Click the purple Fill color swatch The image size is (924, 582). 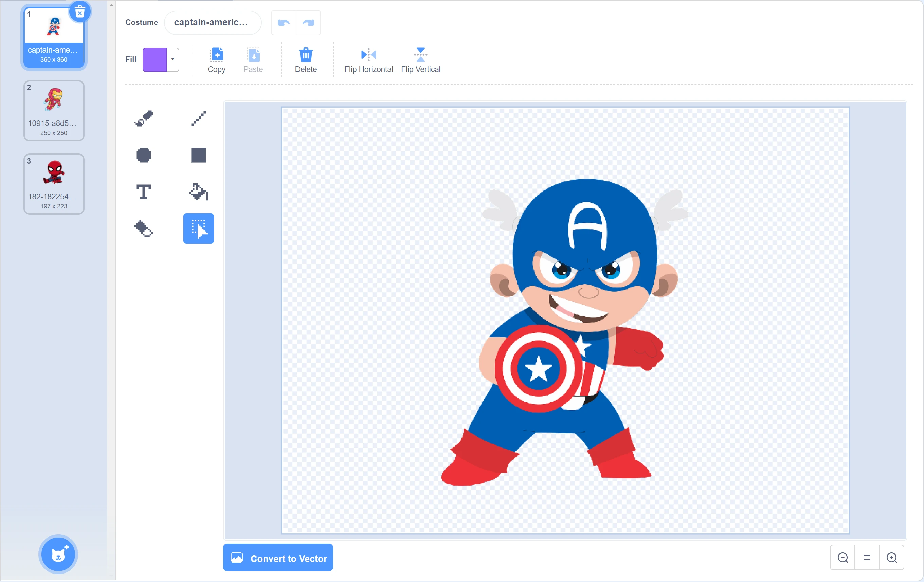tap(155, 59)
